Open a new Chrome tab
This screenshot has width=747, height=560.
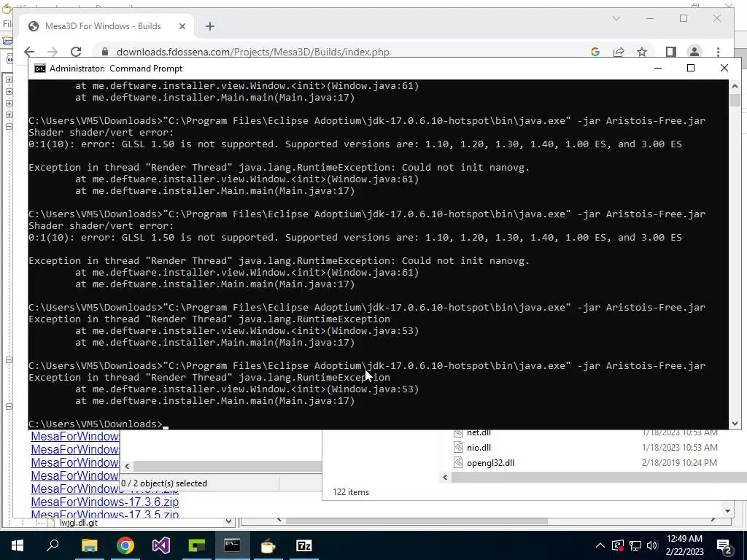pyautogui.click(x=209, y=27)
